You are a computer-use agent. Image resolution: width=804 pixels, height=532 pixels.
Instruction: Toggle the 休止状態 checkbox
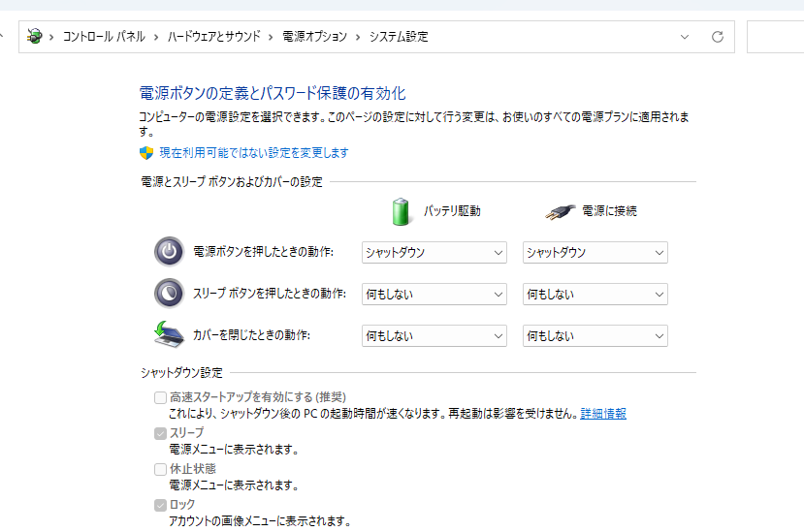[160, 469]
